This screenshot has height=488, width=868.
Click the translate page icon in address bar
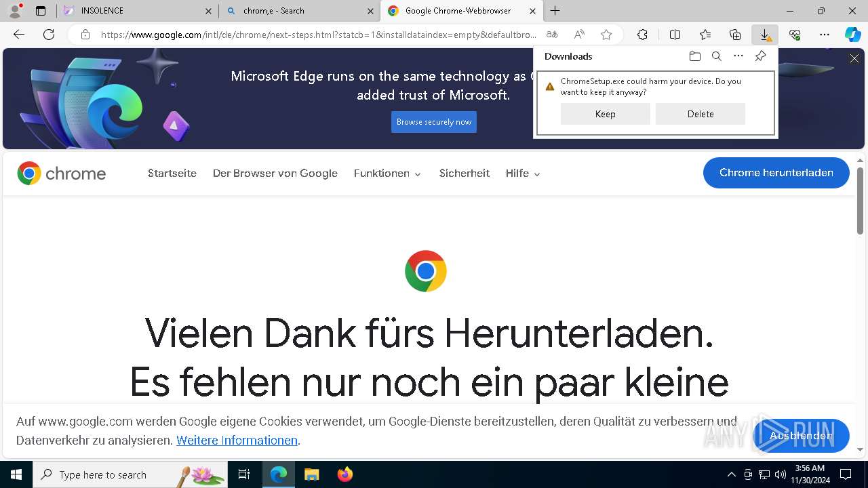tap(552, 35)
